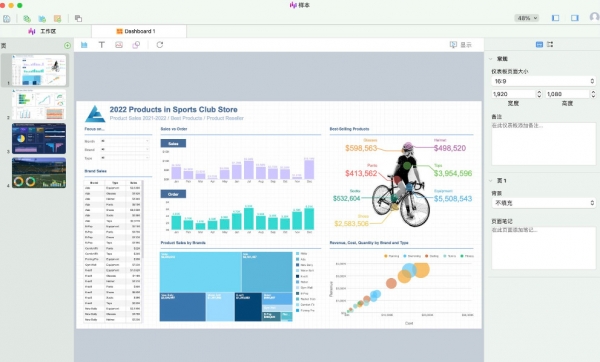The height and width of the screenshot is (362, 600).
Task: Select page 3 dark dashboard thumbnail
Action: (x=39, y=139)
